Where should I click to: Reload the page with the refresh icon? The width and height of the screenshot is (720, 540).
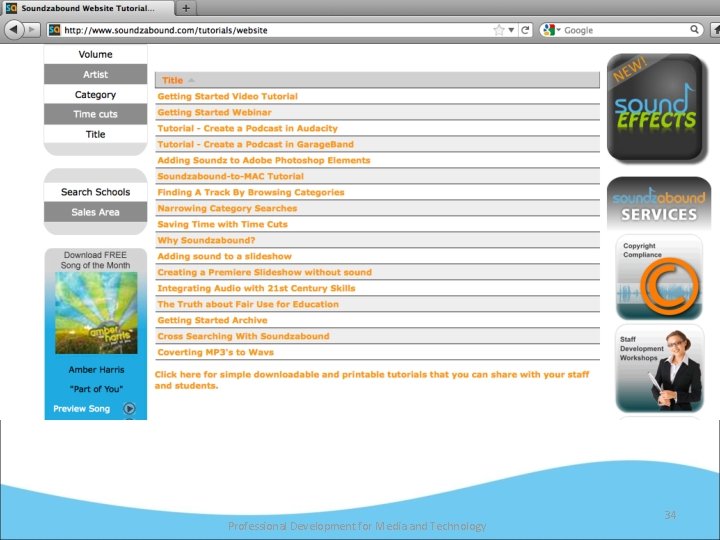(525, 30)
